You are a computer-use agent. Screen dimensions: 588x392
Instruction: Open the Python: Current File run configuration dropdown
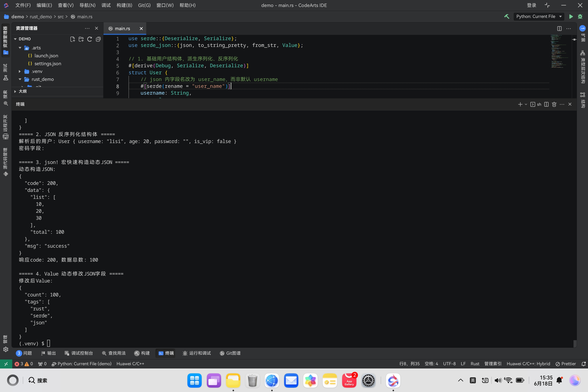tap(539, 17)
